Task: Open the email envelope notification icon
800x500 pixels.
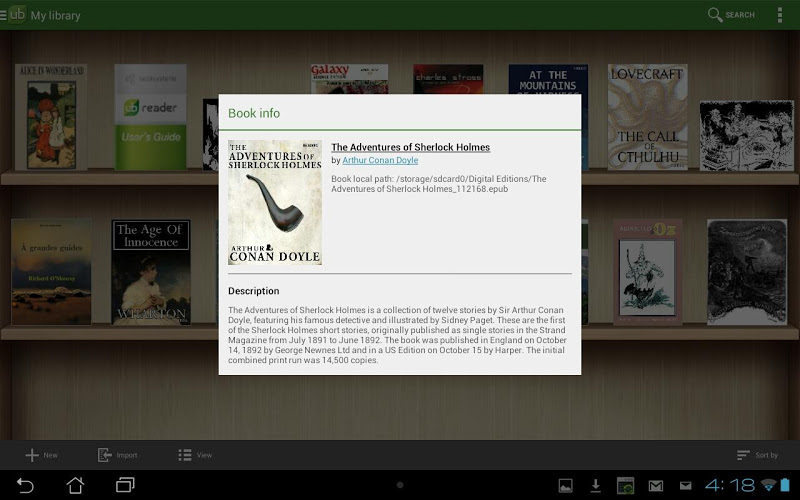Action: (686, 486)
